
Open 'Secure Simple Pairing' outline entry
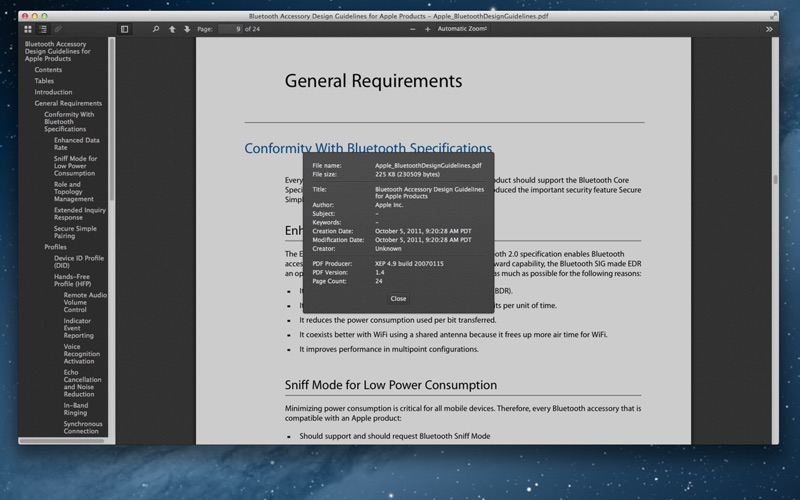tap(75, 232)
